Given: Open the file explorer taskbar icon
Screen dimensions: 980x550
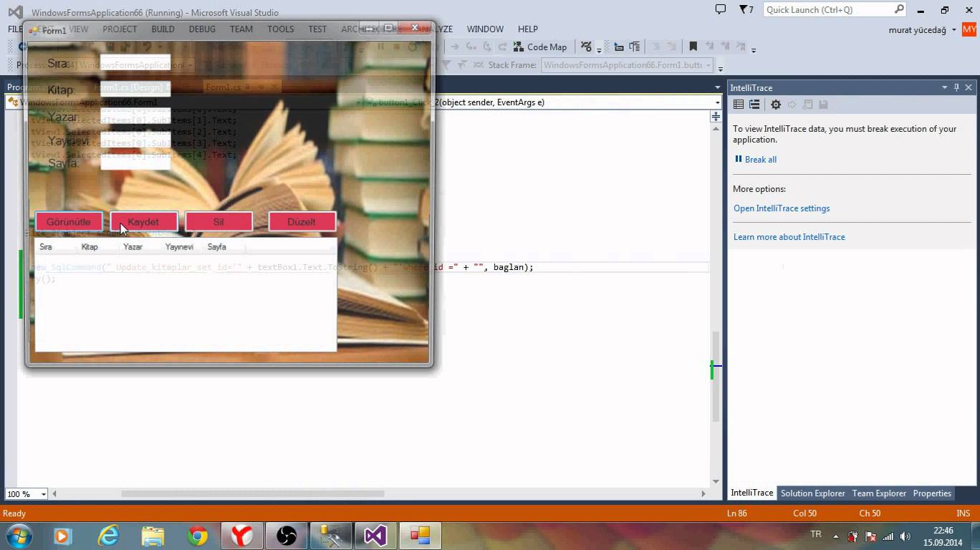Looking at the screenshot, I should point(153,536).
